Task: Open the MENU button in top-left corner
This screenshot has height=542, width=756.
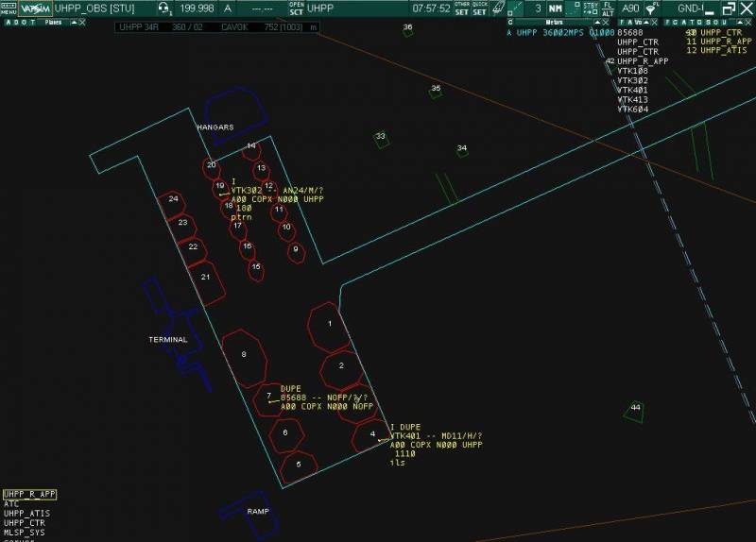Action: click(x=9, y=8)
